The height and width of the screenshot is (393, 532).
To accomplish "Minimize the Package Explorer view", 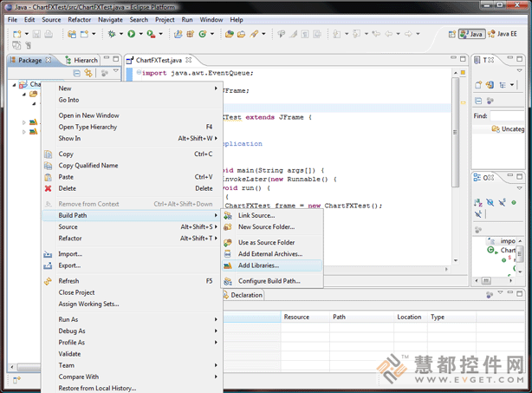I will 107,58.
